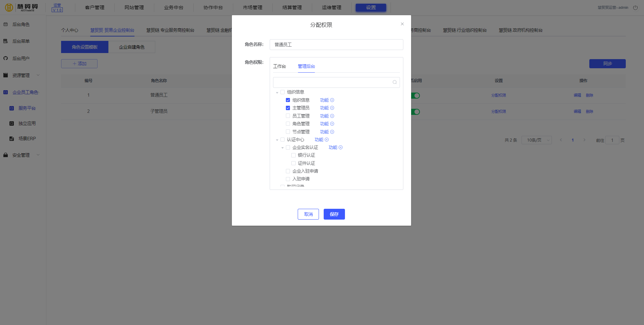This screenshot has height=325, width=644.
Task: Click the search icon in permission filter
Action: [x=395, y=82]
